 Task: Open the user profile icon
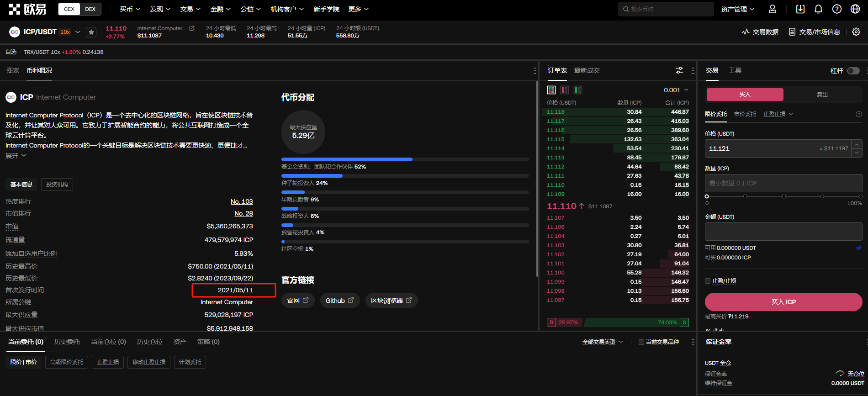[x=773, y=9]
